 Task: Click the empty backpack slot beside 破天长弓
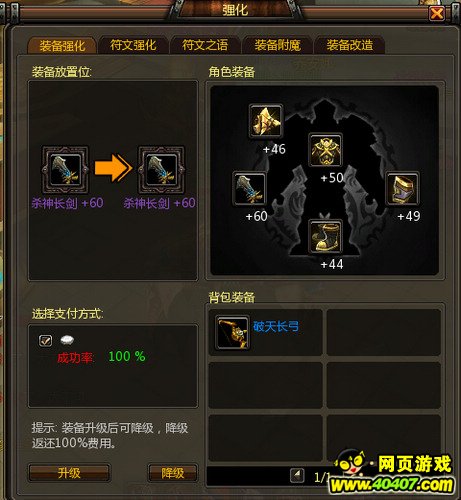[384, 332]
